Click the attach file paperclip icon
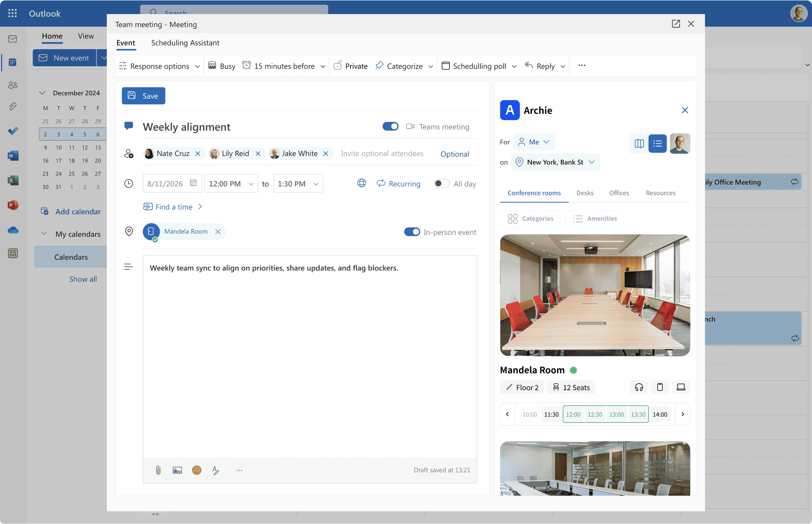812x524 pixels. [158, 470]
